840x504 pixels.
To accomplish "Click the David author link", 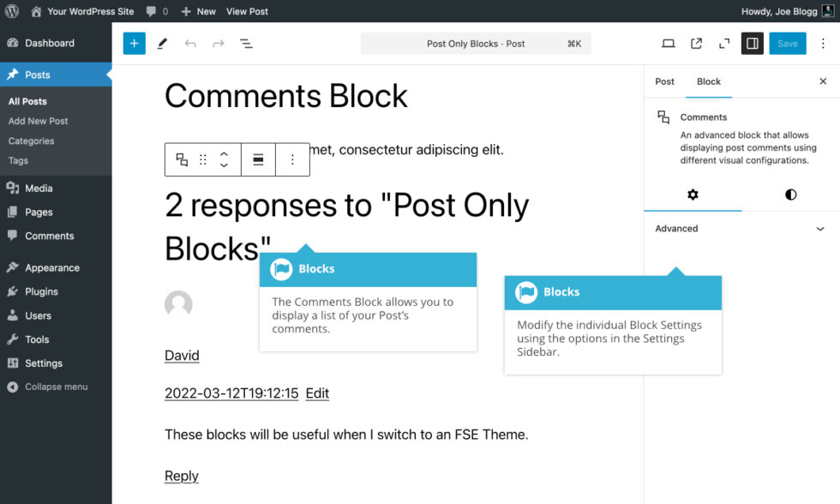I will coord(182,356).
